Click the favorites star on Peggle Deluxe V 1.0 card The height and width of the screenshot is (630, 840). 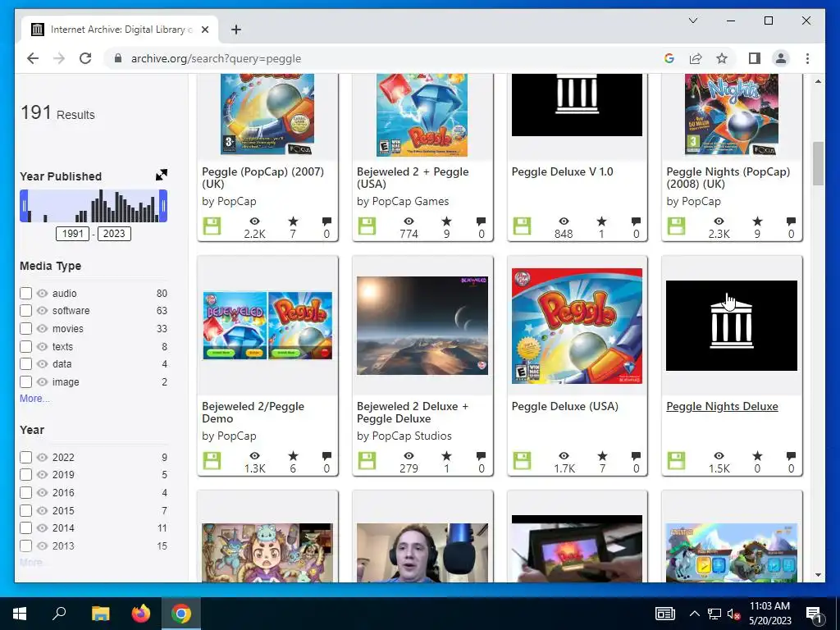click(x=601, y=221)
